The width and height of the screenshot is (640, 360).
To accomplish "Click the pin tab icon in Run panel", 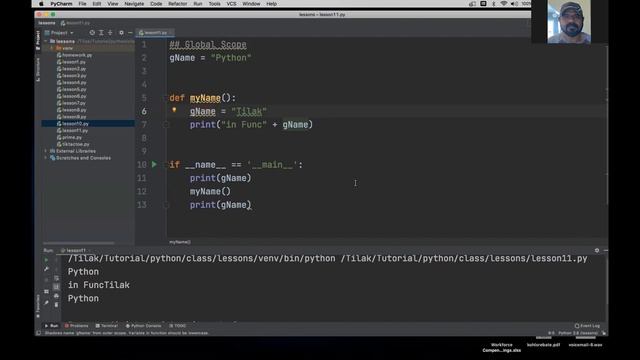I will (x=46, y=303).
